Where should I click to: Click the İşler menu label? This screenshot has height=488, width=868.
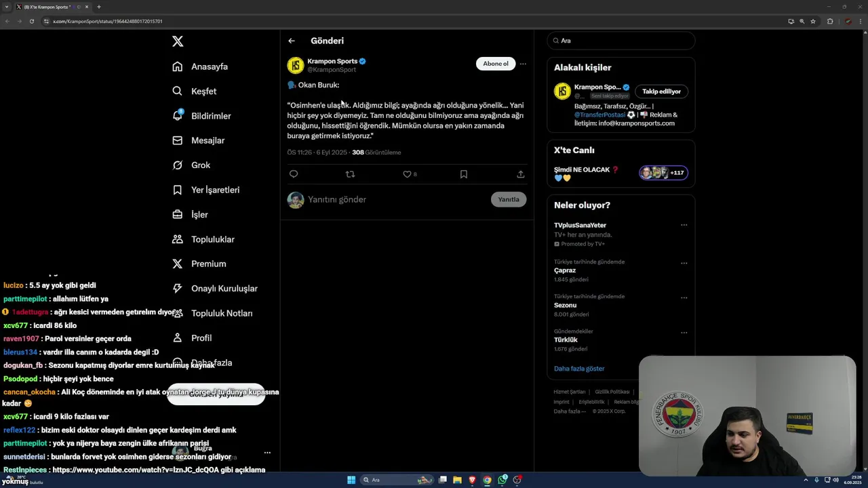199,214
